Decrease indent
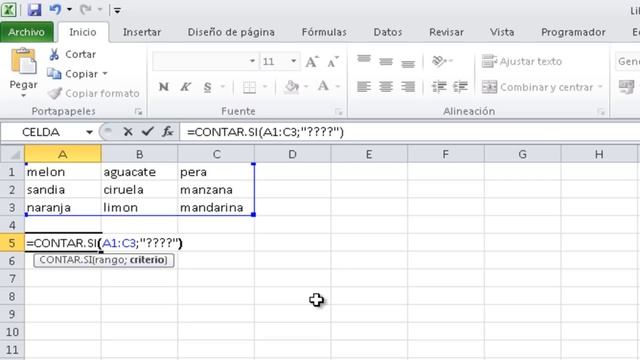 [439, 87]
